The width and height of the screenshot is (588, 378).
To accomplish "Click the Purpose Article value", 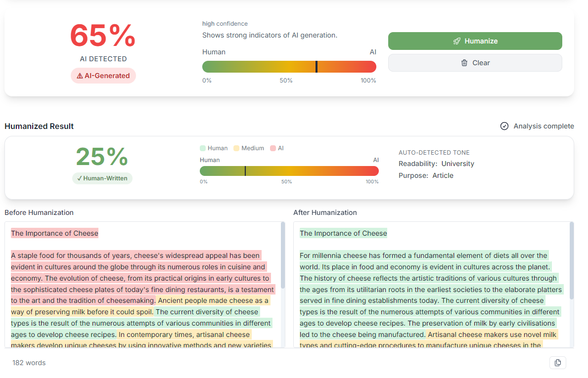I will point(443,175).
